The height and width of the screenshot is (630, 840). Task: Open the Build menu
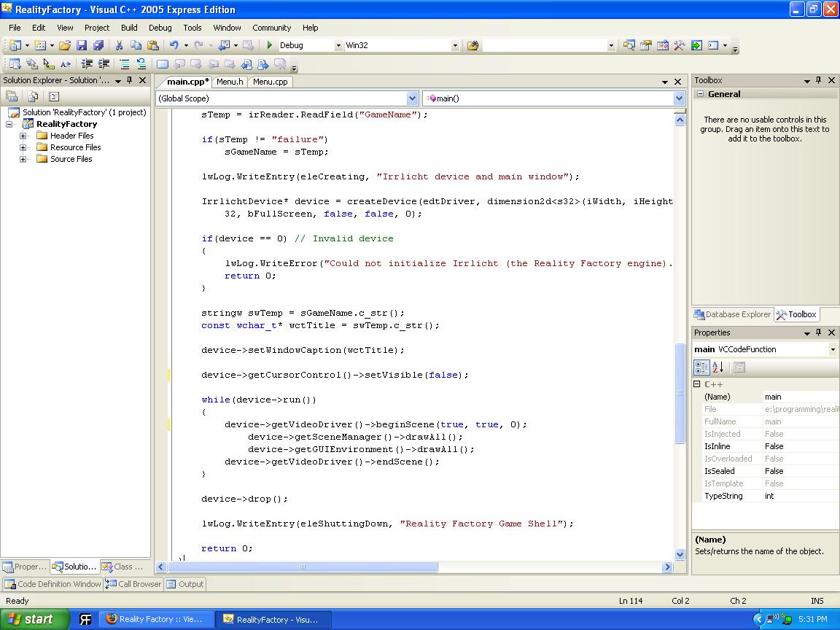129,28
